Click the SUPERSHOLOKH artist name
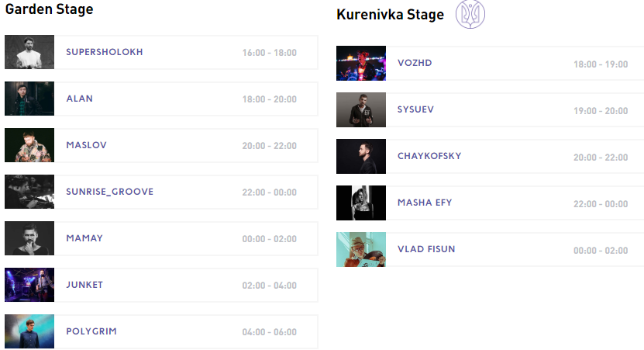 (x=104, y=52)
